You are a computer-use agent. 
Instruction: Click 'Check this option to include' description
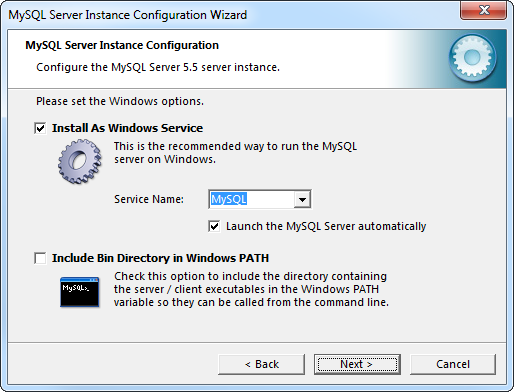pos(251,289)
